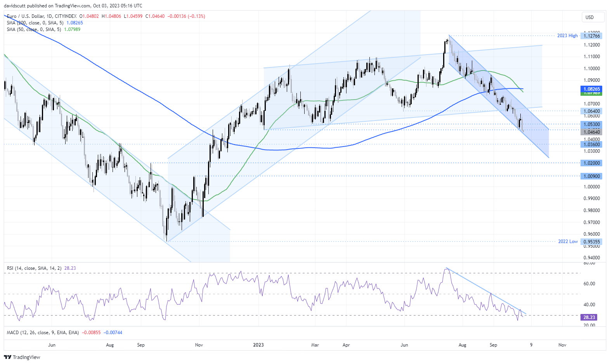Click the 9 date label on time axis
Viewport: 610px width, 364px height.
click(531, 345)
